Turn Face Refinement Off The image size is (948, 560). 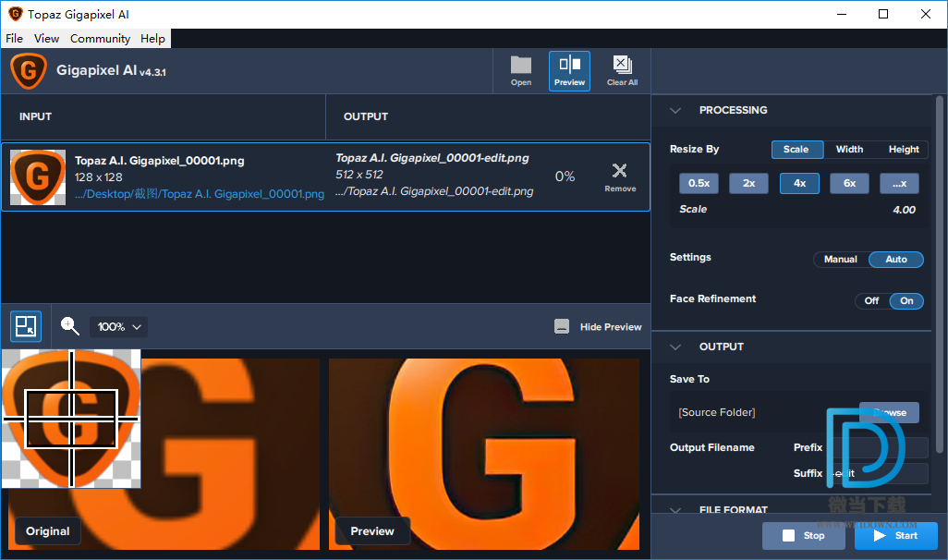(871, 300)
